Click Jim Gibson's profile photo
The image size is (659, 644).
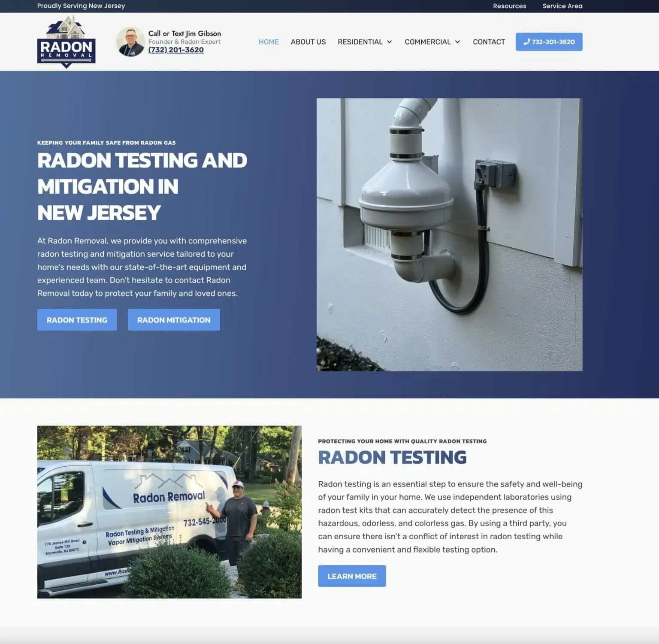tap(130, 42)
